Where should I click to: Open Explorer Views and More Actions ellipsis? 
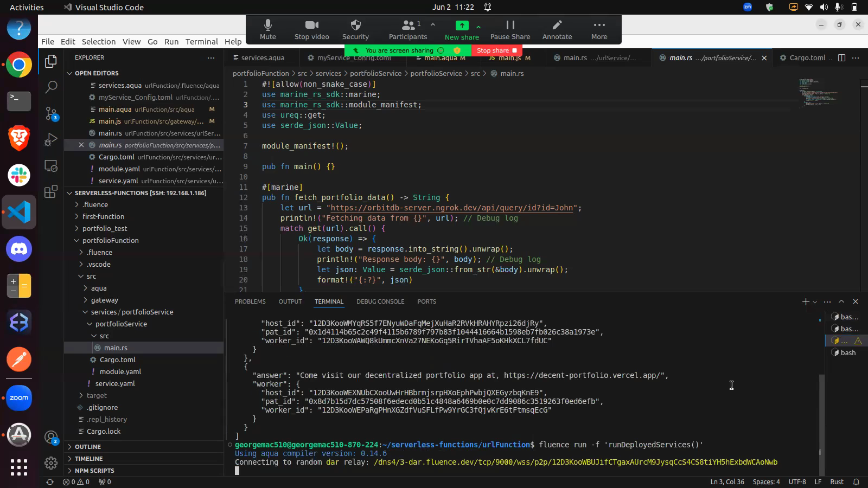coord(210,57)
